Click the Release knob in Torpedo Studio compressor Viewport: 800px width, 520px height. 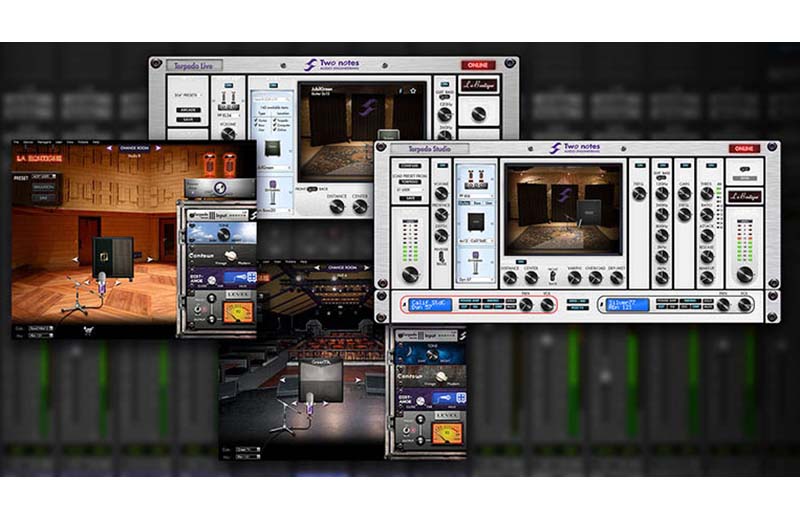click(x=707, y=256)
